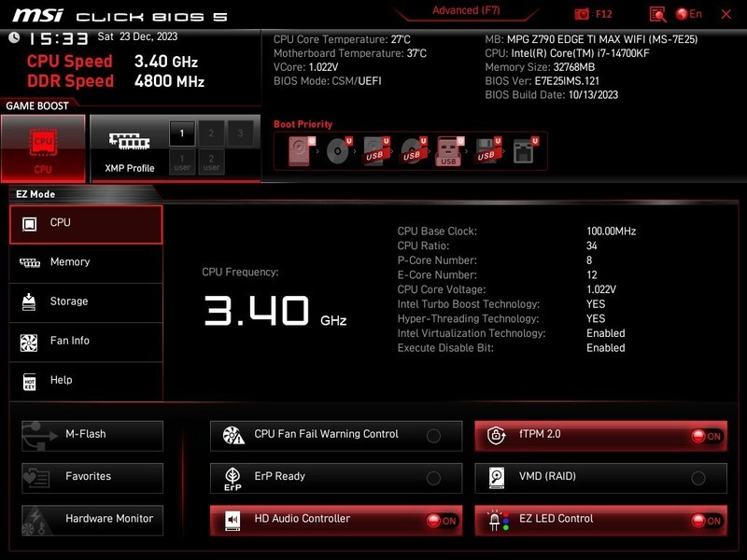The image size is (747, 560).
Task: Open Hardware Monitor
Action: click(92, 519)
